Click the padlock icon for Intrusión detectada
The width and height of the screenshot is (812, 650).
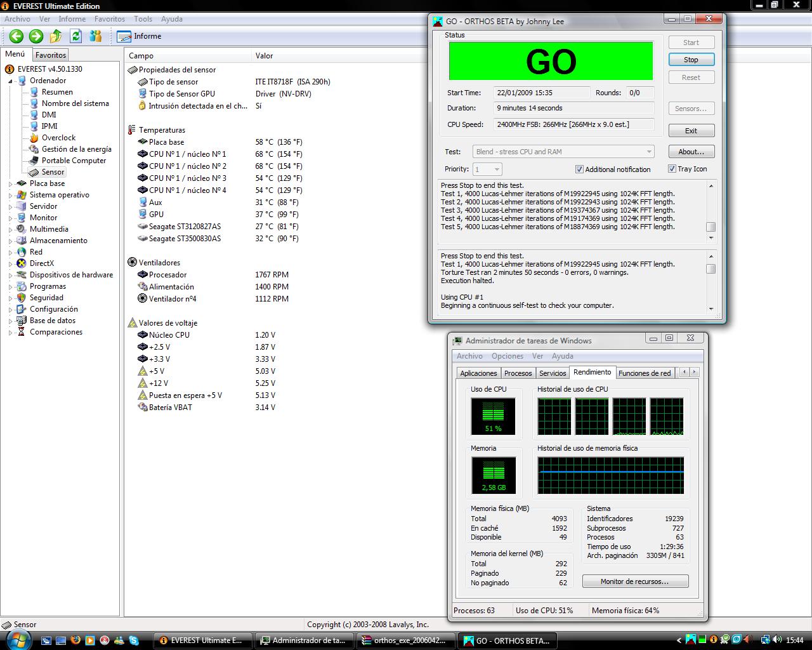143,106
